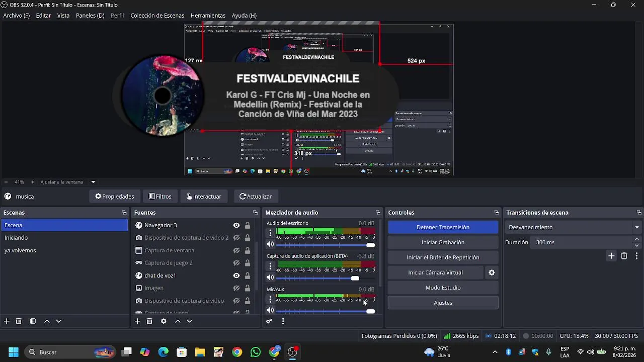644x362 pixels.
Task: Move scene up with arrow icon
Action: point(47,321)
